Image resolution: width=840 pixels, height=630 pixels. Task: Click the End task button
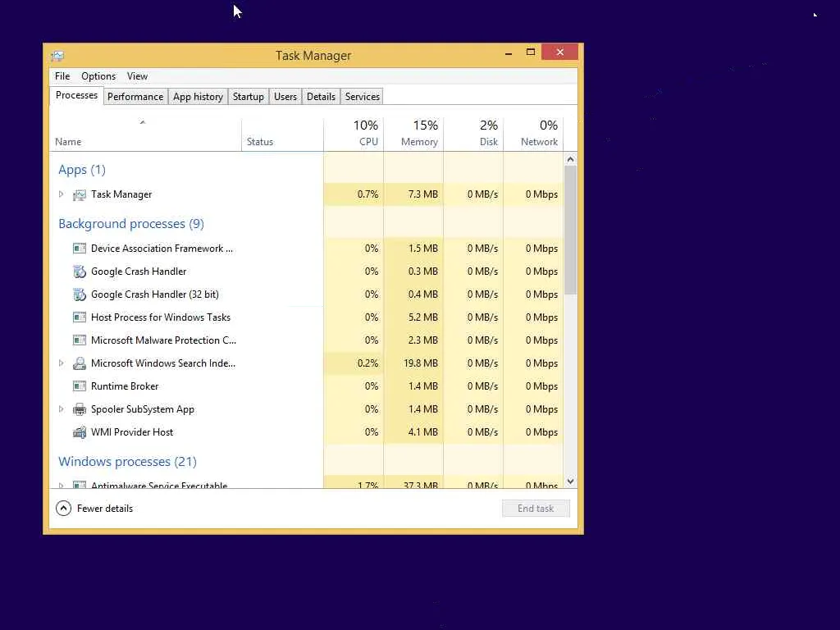coord(536,509)
